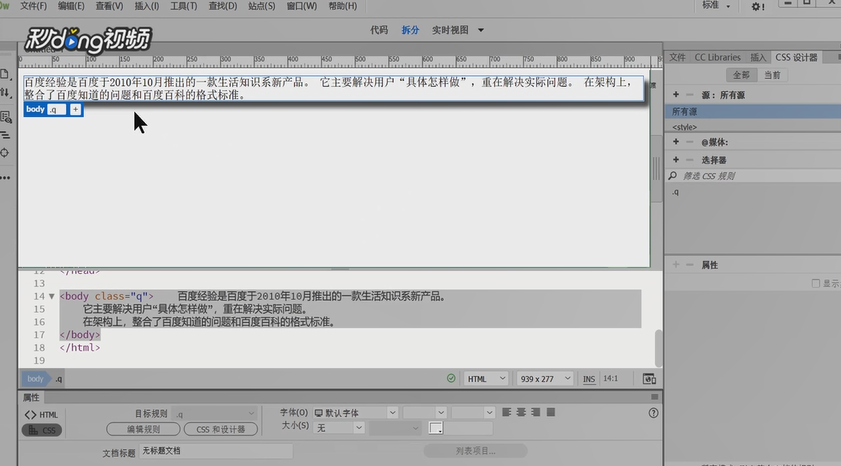Image resolution: width=841 pixels, height=466 pixels.
Task: Select the 当前 mode button
Action: (x=772, y=75)
